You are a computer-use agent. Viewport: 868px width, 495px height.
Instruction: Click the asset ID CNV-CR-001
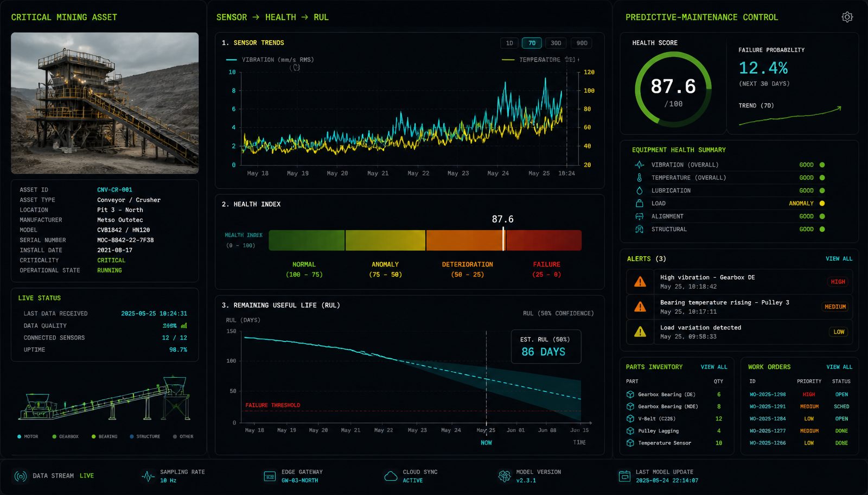pyautogui.click(x=114, y=190)
